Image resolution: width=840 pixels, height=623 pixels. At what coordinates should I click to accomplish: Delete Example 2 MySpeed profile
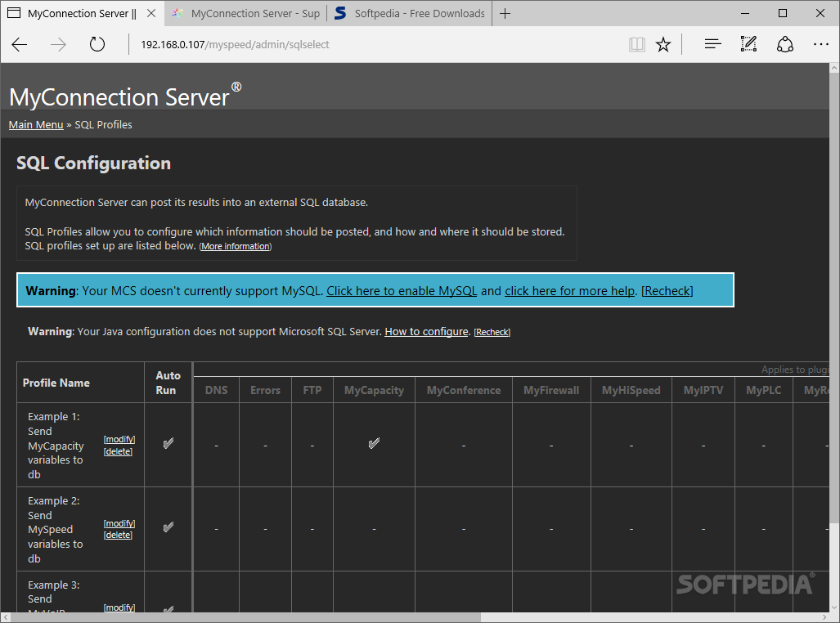pyautogui.click(x=118, y=536)
